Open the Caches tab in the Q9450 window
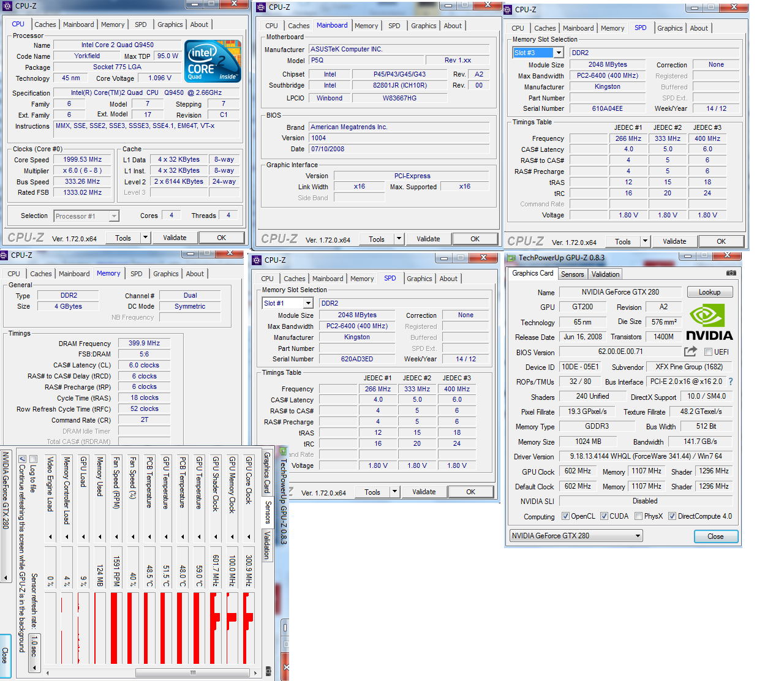This screenshot has width=784, height=681. click(45, 24)
